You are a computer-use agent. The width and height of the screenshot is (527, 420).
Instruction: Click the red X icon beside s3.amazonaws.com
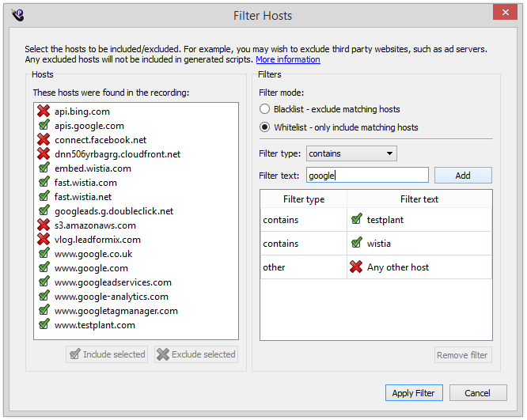tap(44, 225)
